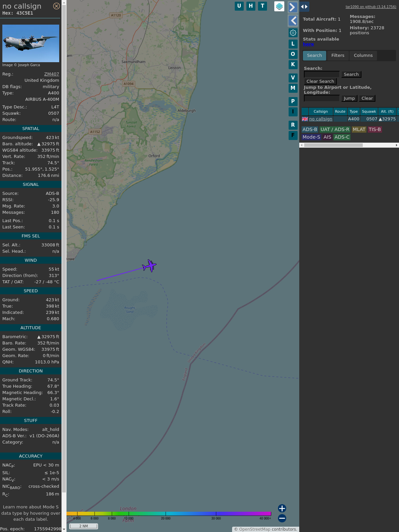Screen dimensions: 399x532
Task: Switch to the Columns tab
Action: [363, 56]
